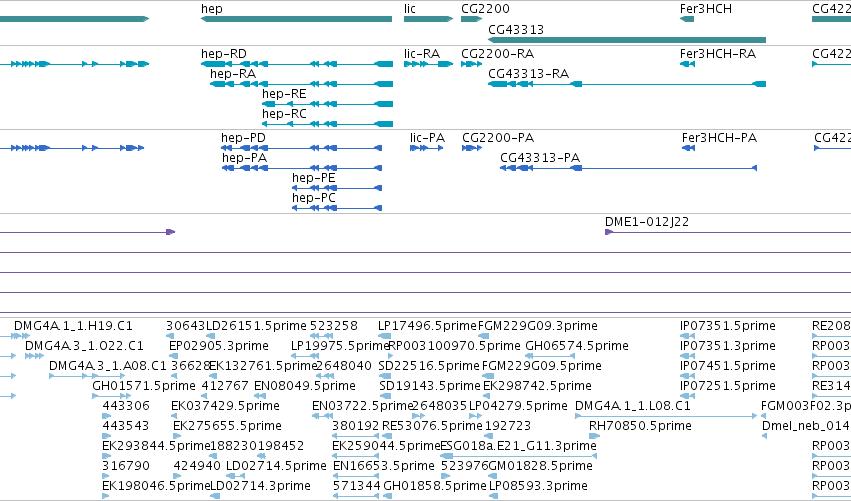Open the FGM229G09.5prime EST label
Image resolution: width=851 pixels, height=501 pixels.
[542, 366]
